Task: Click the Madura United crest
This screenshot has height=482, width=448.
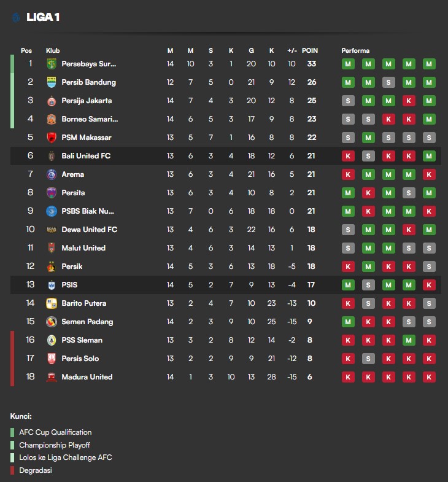Action: (52, 377)
